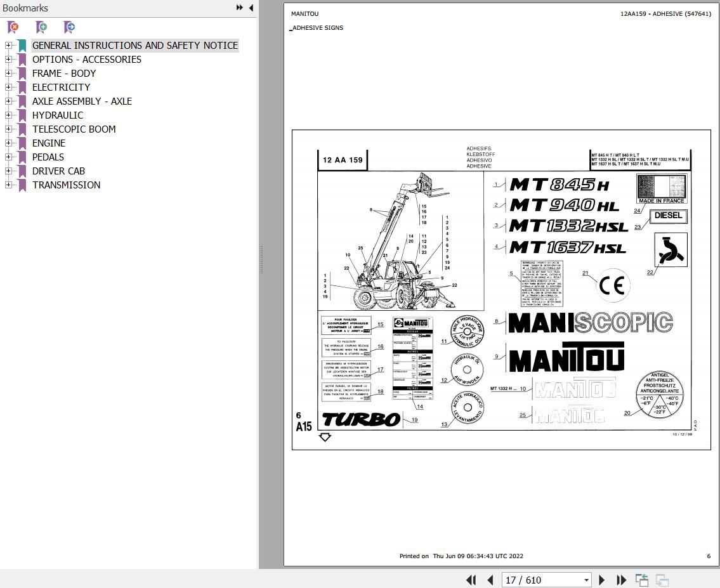Click the delete bookmark icon

tap(13, 27)
